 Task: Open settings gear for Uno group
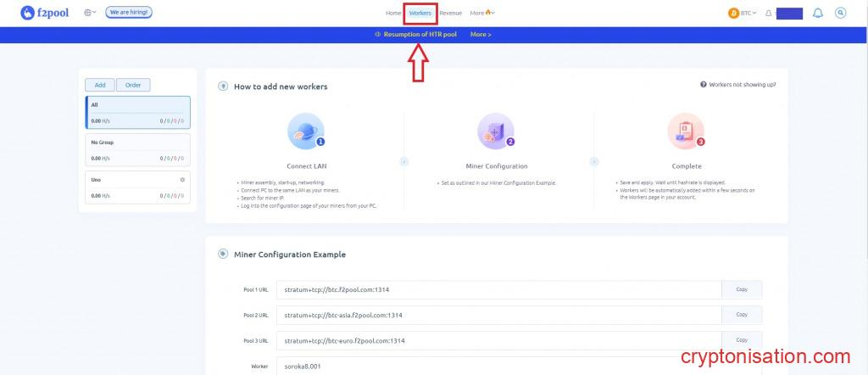click(x=182, y=180)
